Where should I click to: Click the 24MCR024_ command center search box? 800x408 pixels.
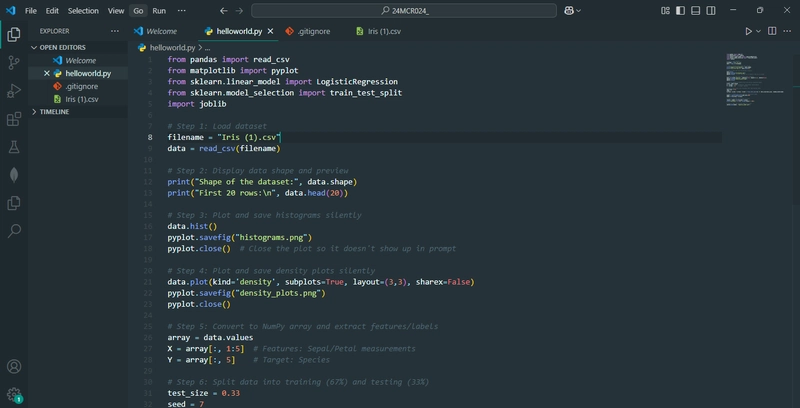pyautogui.click(x=404, y=11)
